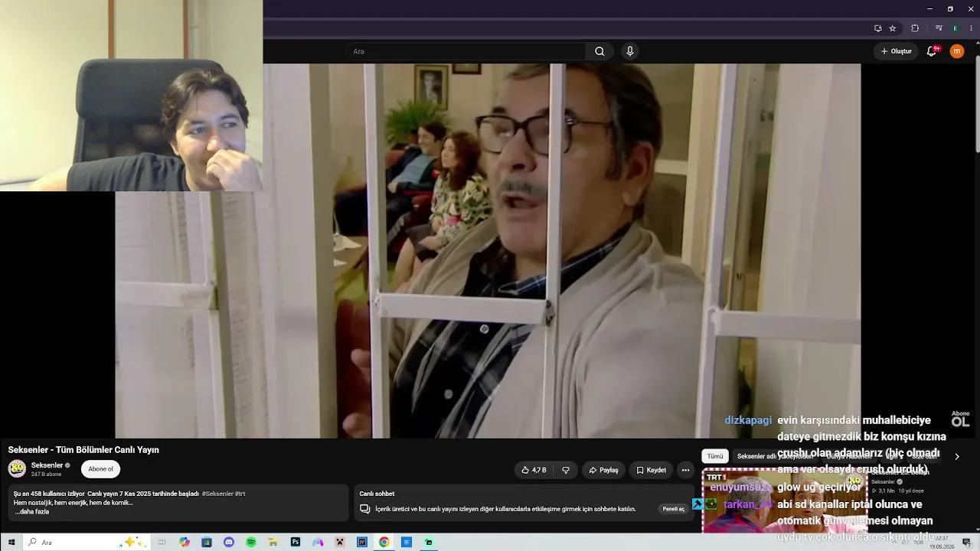Start a voice search with the microphone
The image size is (980, 551).
pyautogui.click(x=630, y=51)
